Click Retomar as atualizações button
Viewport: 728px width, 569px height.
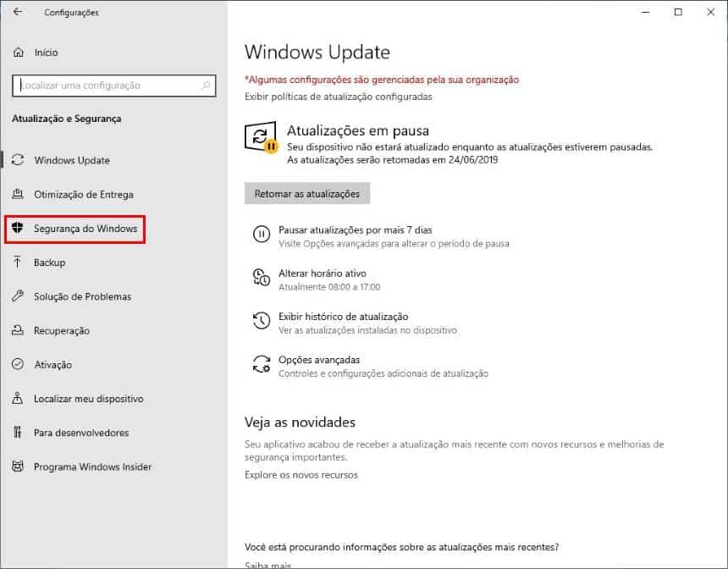(307, 194)
